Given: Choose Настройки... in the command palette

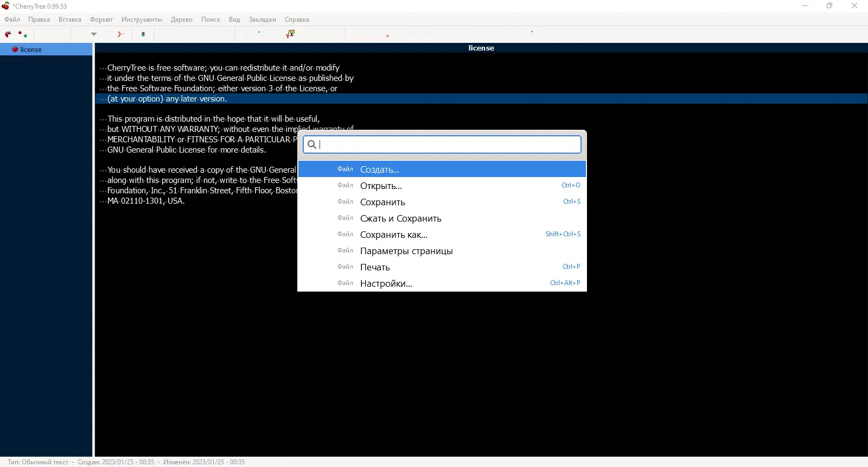Looking at the screenshot, I should [x=442, y=283].
